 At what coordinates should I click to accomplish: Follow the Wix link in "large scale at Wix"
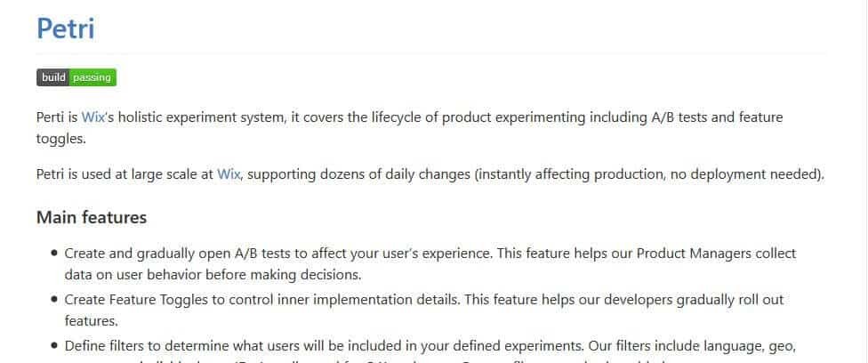tap(229, 174)
